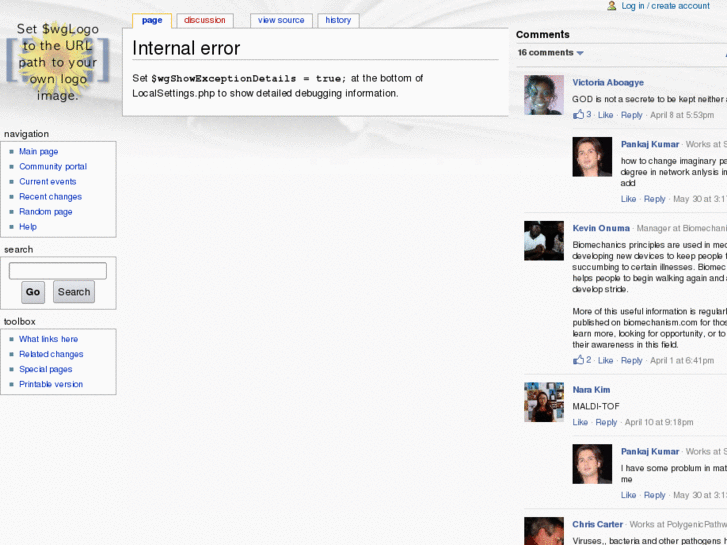Click Log in / create account link

(665, 6)
